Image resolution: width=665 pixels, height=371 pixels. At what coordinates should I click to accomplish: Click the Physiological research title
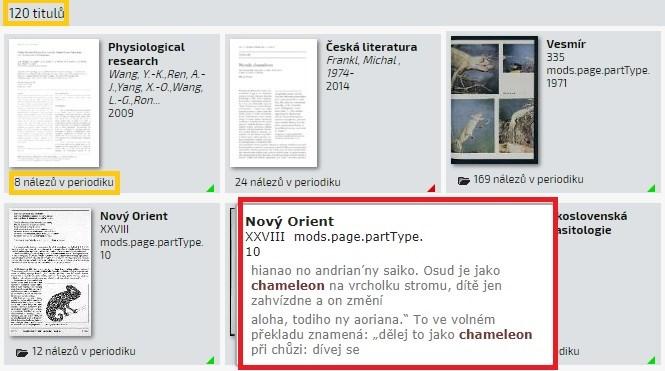(x=146, y=54)
